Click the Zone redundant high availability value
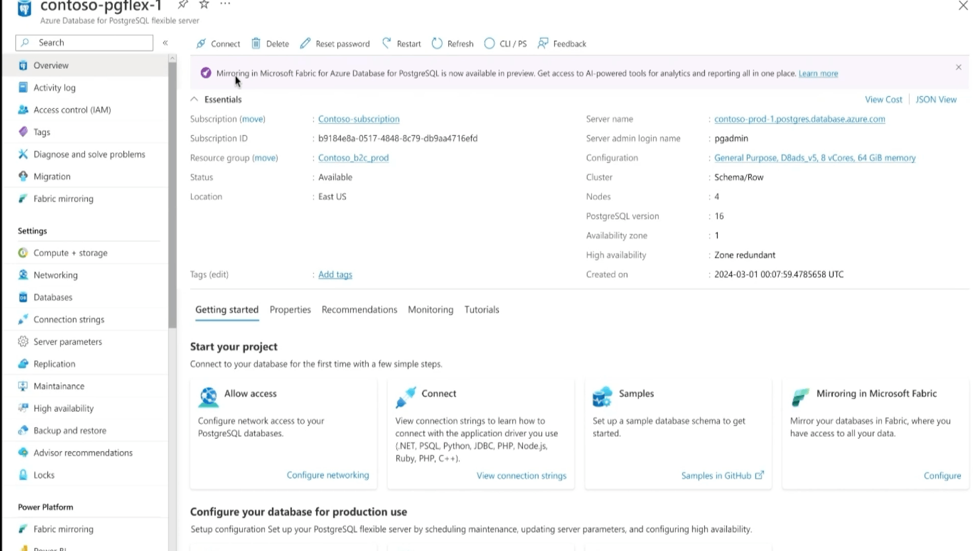 coord(745,255)
